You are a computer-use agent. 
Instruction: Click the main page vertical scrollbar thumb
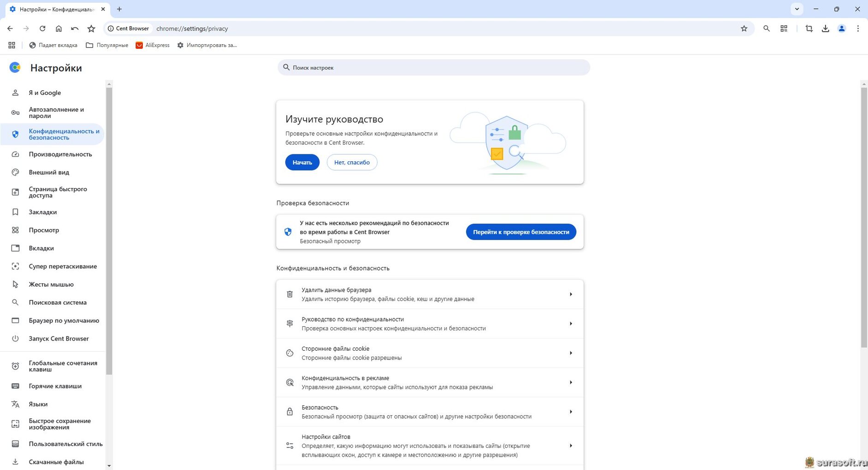pos(864,217)
